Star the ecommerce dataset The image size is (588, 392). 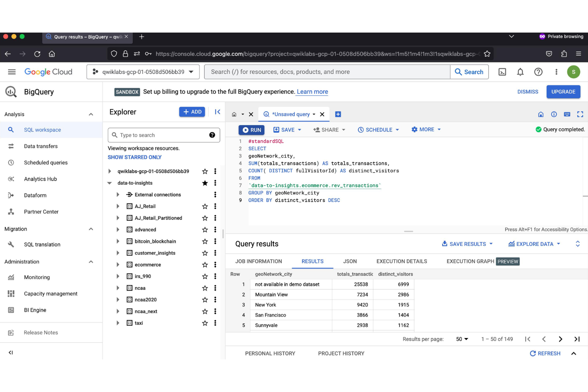coord(205,265)
